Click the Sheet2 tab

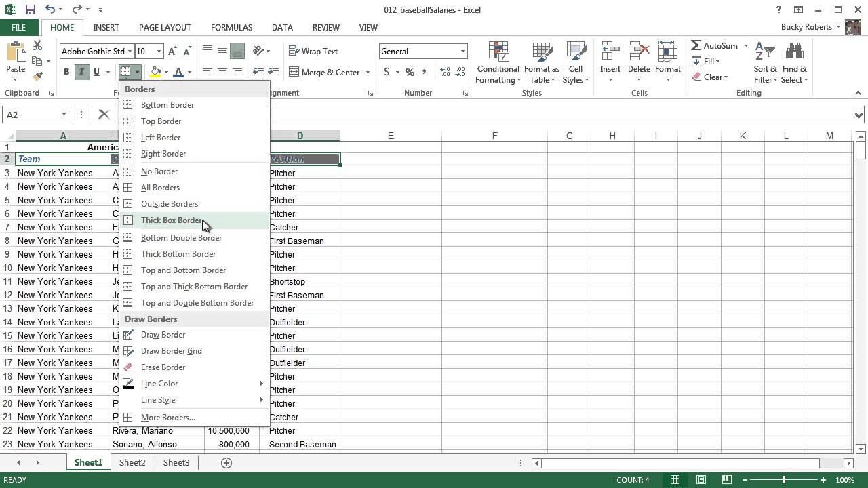pyautogui.click(x=132, y=462)
